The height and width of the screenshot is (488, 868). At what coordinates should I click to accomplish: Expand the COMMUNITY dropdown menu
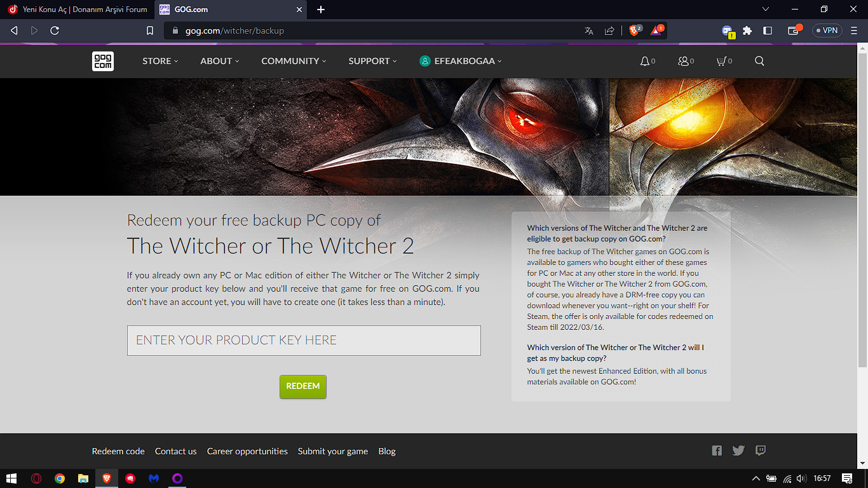click(x=294, y=61)
